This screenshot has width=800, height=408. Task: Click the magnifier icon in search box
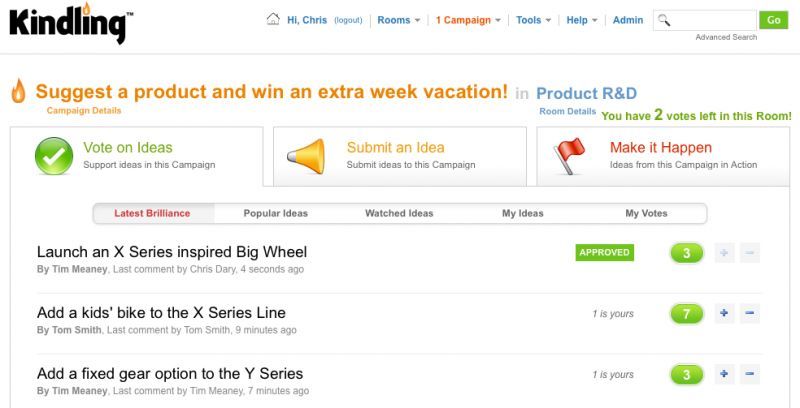click(x=664, y=20)
